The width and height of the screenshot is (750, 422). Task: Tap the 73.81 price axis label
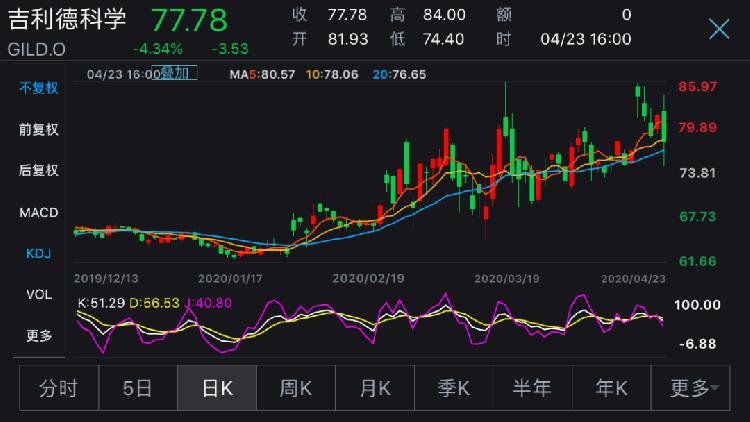pos(697,173)
